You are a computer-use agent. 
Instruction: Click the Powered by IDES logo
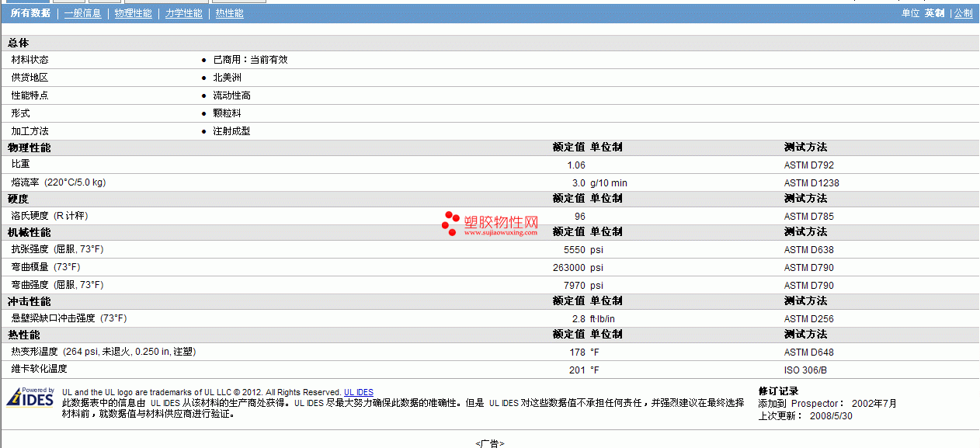click(x=30, y=398)
